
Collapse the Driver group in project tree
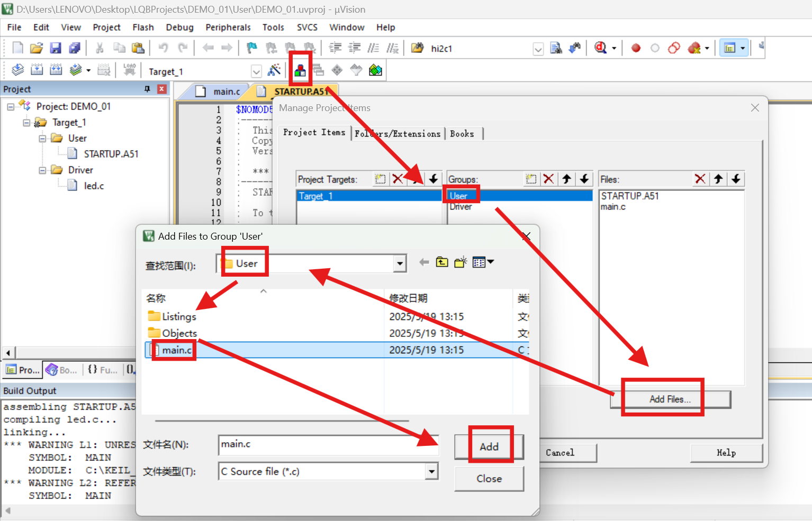tap(42, 170)
